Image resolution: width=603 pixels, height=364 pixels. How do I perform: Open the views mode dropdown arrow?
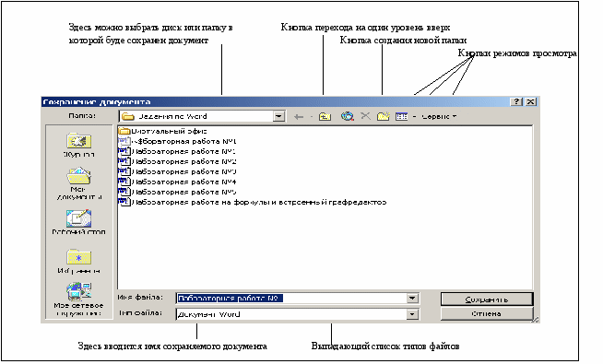[414, 116]
